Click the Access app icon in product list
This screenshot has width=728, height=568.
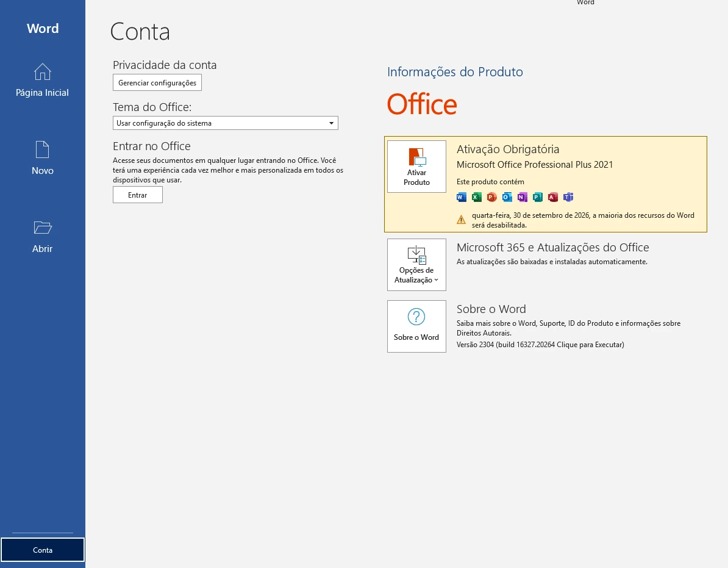(552, 197)
